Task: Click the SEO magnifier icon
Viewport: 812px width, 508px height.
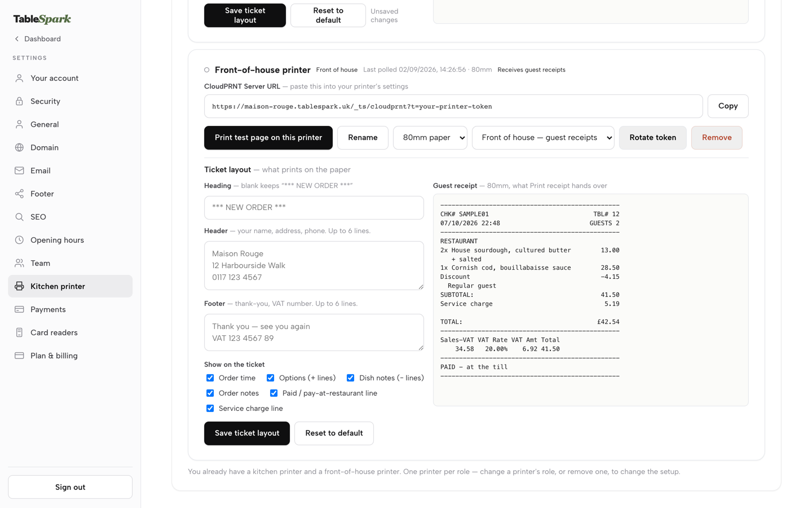Action: pos(19,217)
